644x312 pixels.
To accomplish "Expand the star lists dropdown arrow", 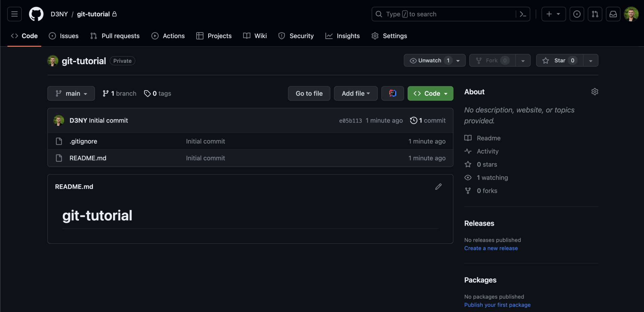I will 591,61.
